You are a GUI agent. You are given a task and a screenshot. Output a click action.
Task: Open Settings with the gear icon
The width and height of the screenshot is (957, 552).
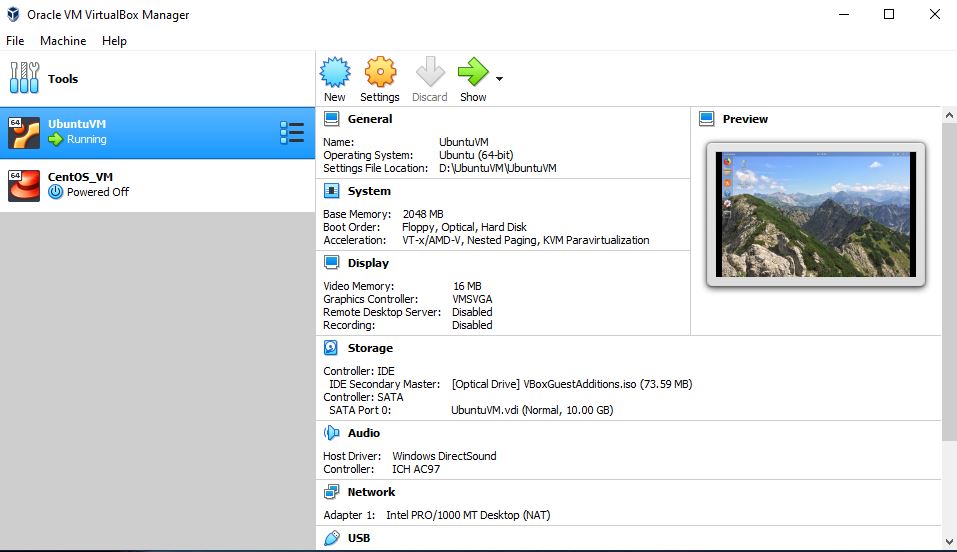coord(380,72)
